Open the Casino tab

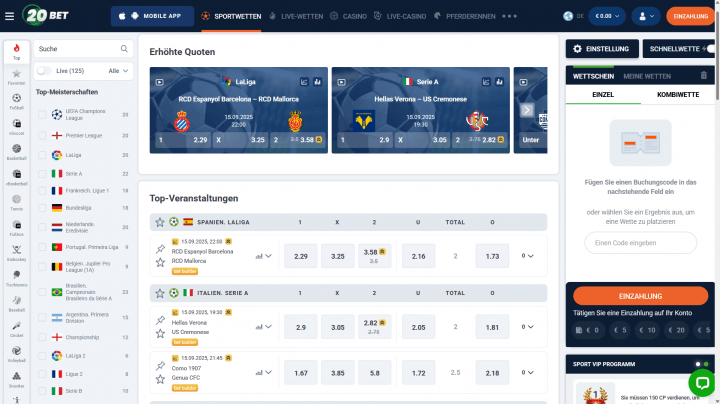349,16
